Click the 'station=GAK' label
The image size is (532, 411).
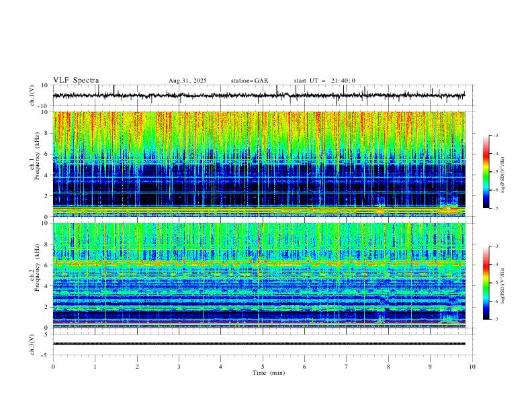249,81
